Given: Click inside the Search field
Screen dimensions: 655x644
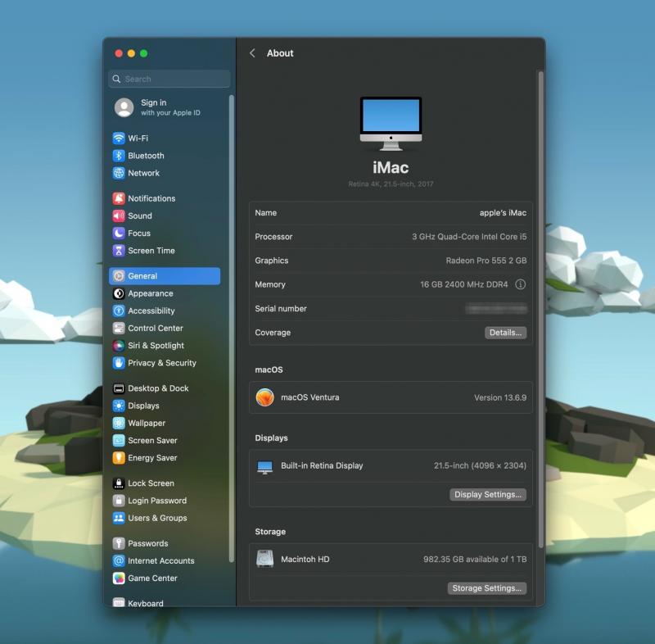Looking at the screenshot, I should click(x=169, y=79).
